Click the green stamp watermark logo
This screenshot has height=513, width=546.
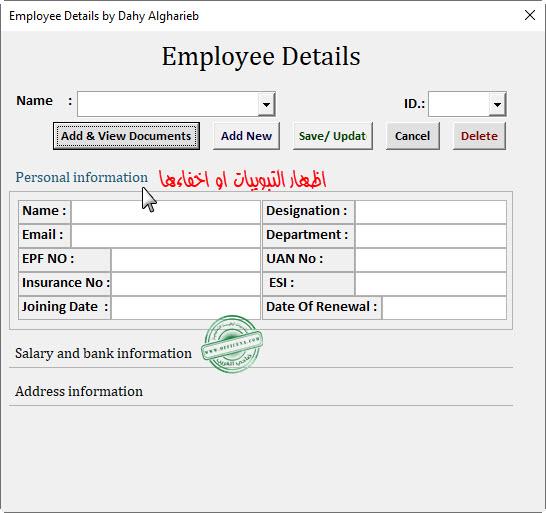[x=232, y=344]
